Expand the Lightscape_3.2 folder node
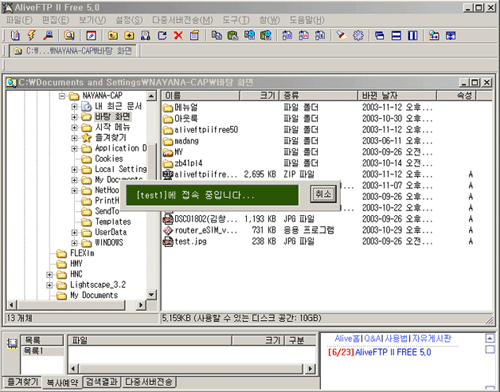The image size is (500, 392). (50, 285)
